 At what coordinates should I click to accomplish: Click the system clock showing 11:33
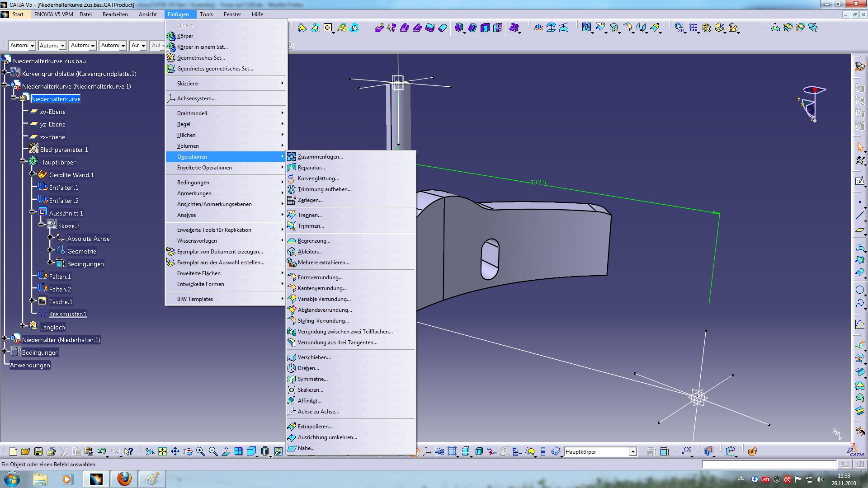844,476
